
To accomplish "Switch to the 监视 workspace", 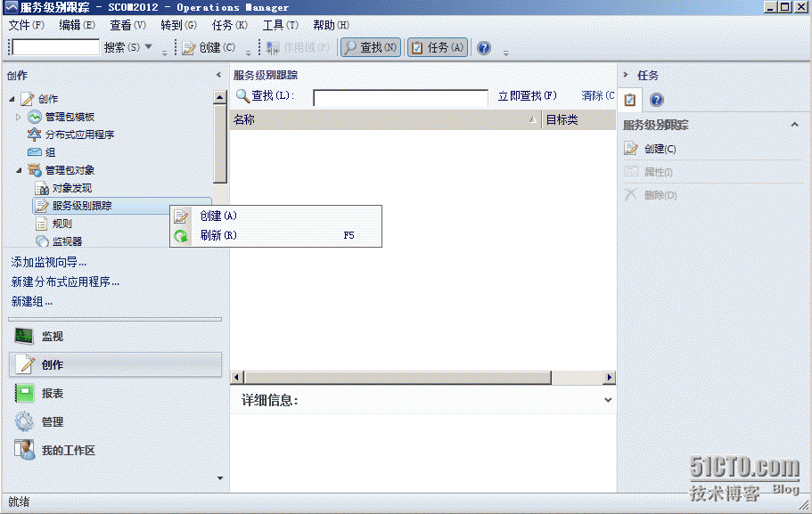I will pyautogui.click(x=116, y=337).
